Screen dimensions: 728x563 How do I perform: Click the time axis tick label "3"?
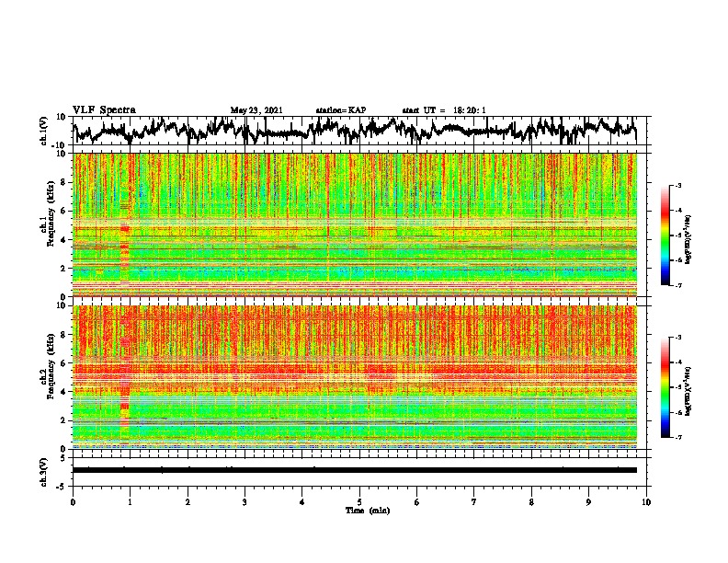(x=245, y=502)
